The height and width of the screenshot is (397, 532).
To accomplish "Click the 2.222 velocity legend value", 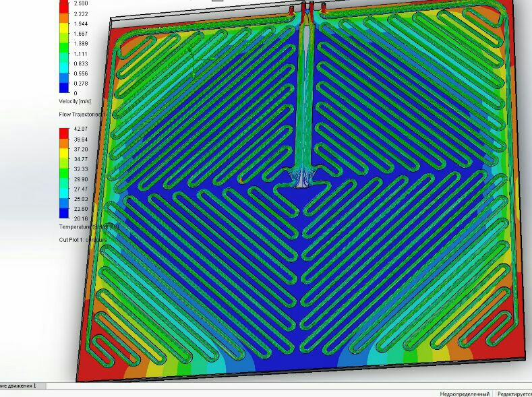I will tap(81, 14).
